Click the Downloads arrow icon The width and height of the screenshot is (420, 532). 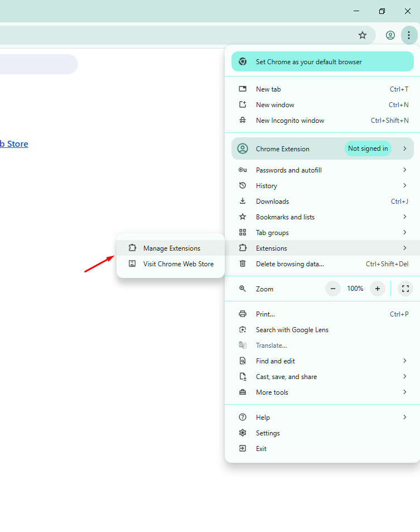click(x=243, y=201)
